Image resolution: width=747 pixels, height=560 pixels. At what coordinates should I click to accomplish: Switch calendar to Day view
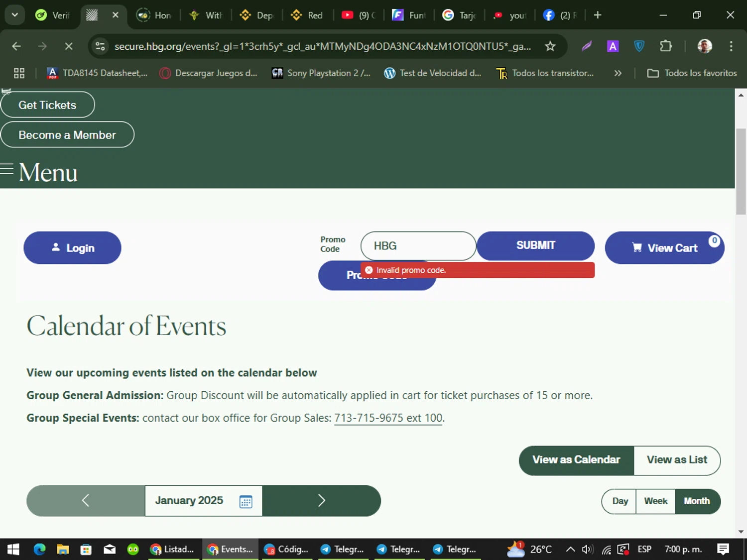pos(620,501)
